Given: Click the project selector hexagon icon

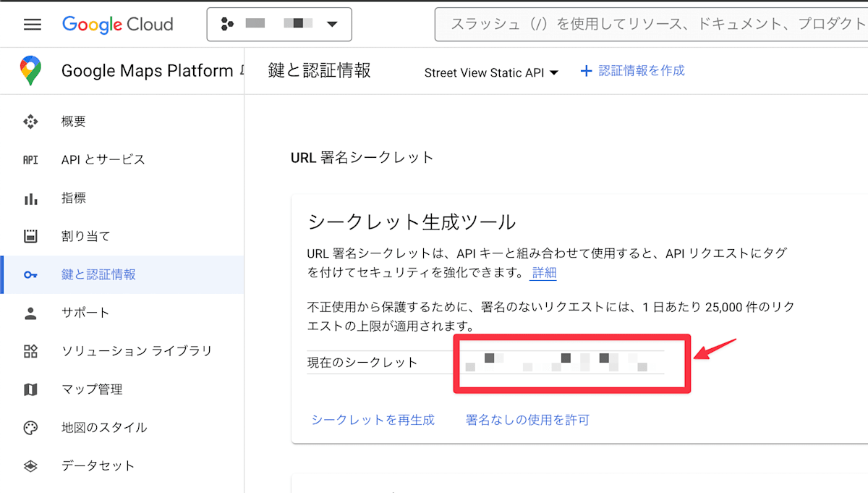Looking at the screenshot, I should [x=227, y=25].
